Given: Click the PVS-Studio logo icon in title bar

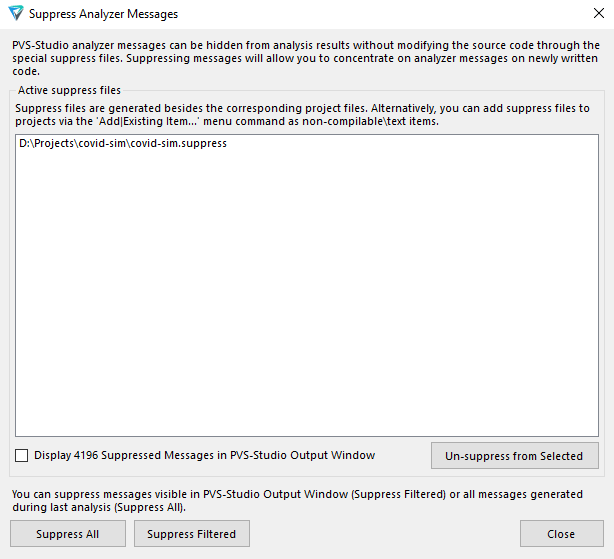Looking at the screenshot, I should 14,14.
